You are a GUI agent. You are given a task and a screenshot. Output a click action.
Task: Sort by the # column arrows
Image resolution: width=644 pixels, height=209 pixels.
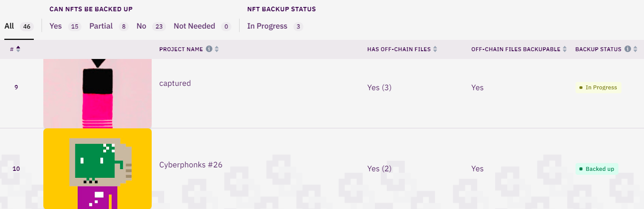pyautogui.click(x=18, y=49)
